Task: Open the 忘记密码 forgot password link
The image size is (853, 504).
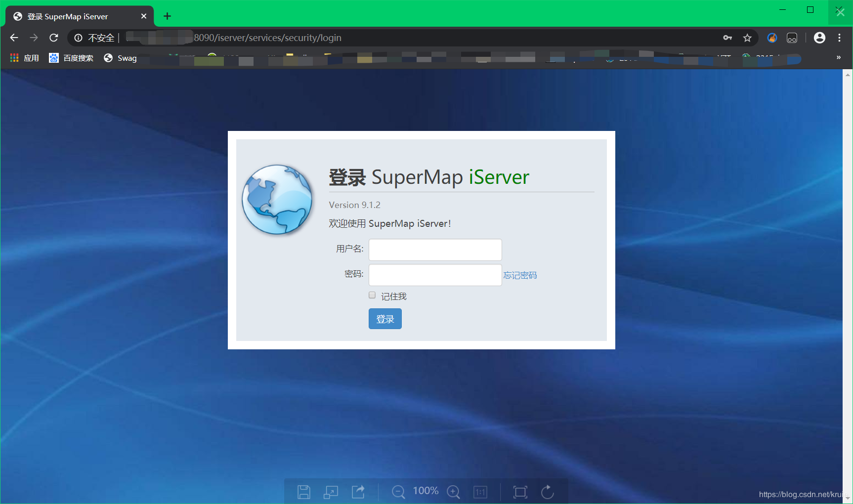Action: (519, 275)
